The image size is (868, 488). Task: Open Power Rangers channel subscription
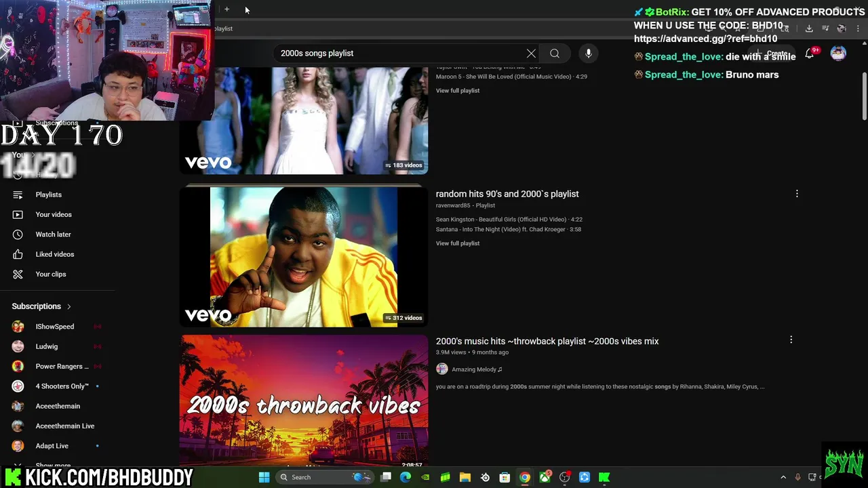62,367
